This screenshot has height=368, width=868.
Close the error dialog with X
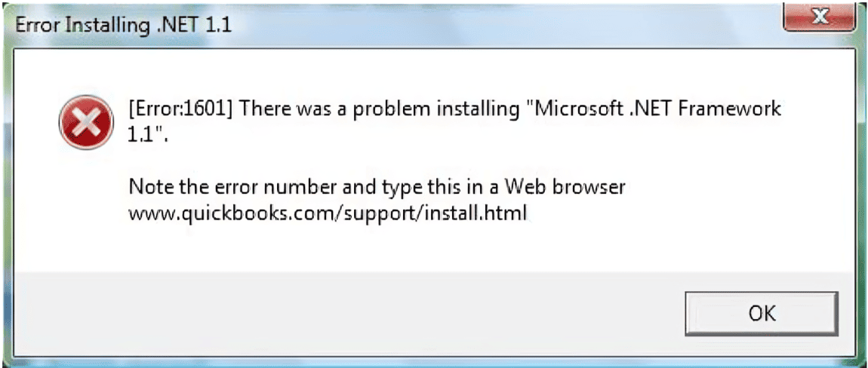tap(817, 17)
